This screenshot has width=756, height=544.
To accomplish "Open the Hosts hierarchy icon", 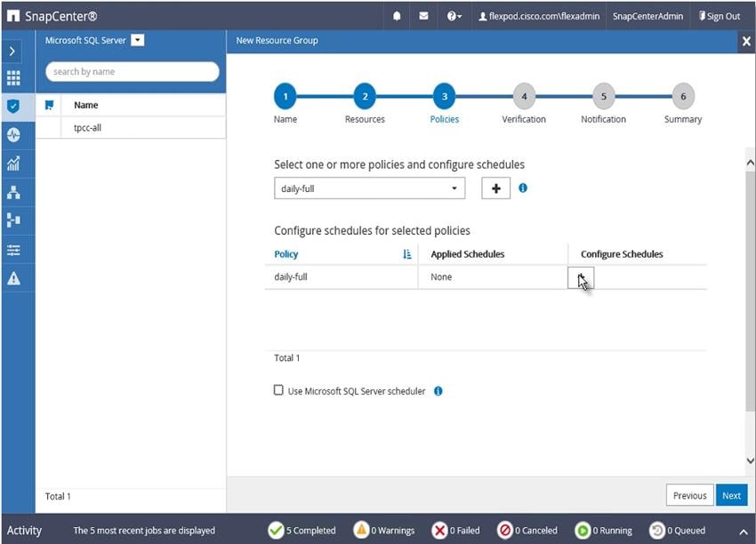I will pos(13,192).
